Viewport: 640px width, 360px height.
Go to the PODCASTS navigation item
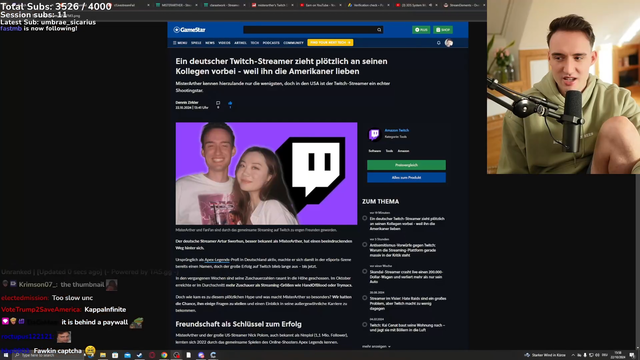point(271,43)
